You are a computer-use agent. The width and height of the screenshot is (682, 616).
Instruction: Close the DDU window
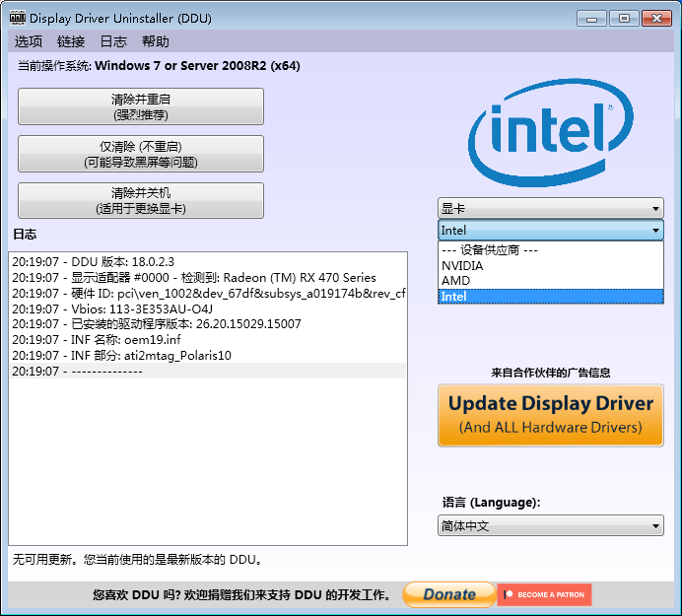click(656, 19)
